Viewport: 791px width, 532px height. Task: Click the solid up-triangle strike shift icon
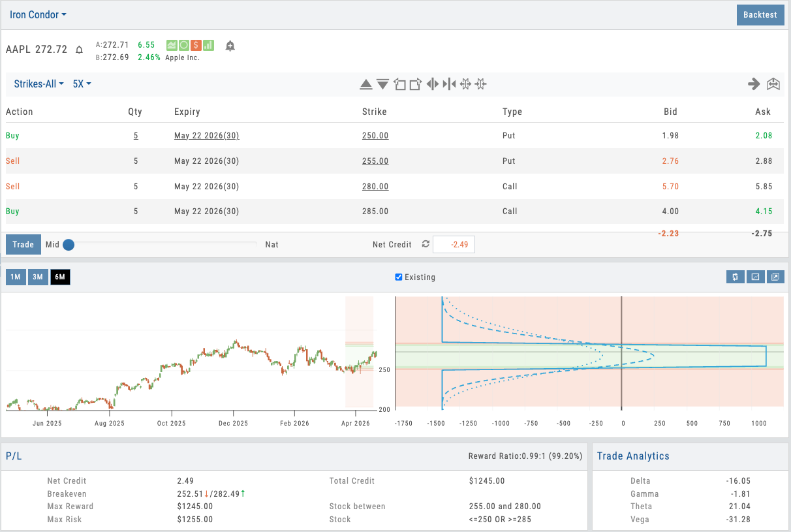click(x=366, y=84)
